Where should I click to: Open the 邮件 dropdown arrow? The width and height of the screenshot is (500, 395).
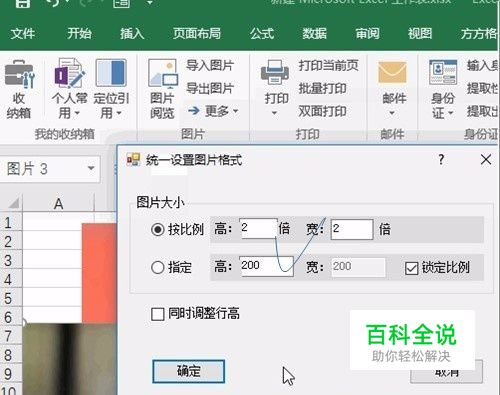click(x=392, y=113)
